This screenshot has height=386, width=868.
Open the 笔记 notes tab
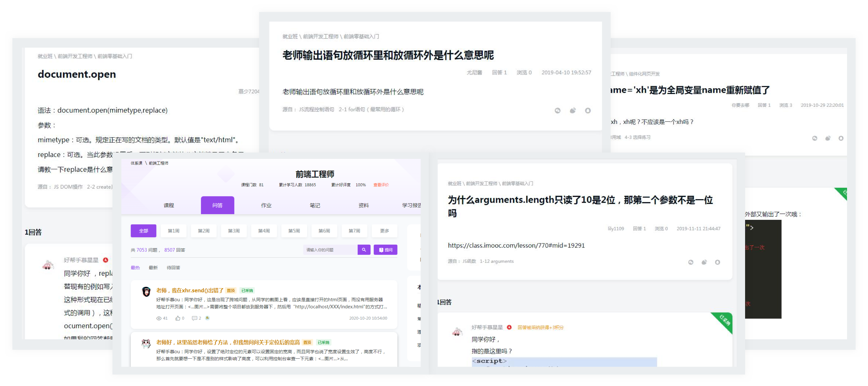(315, 205)
